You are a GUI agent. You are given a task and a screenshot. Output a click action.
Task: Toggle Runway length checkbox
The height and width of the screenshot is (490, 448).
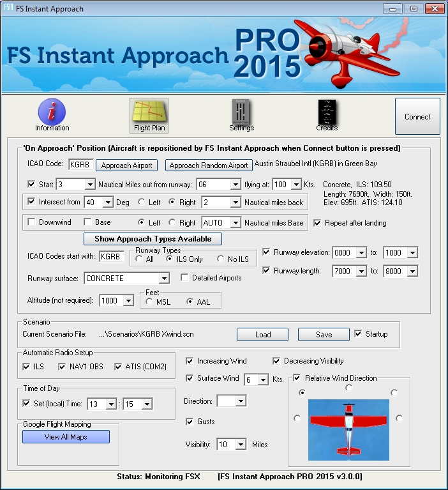(x=266, y=270)
